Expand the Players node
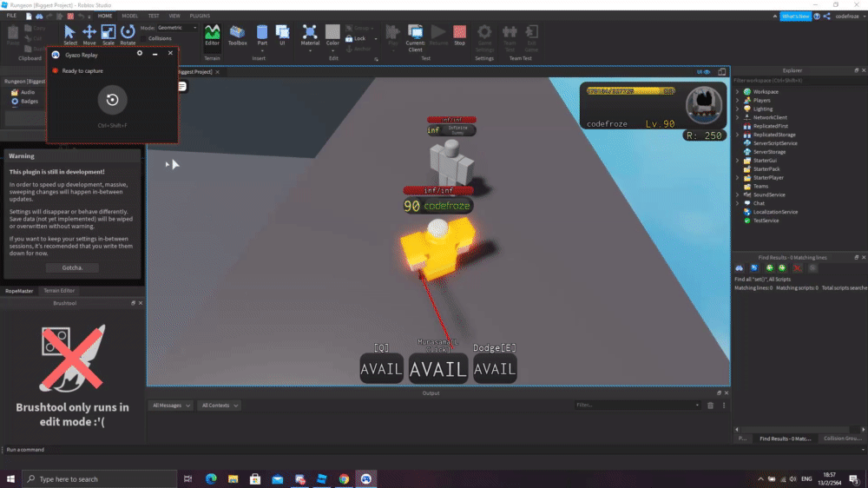The height and width of the screenshot is (488, 868). click(737, 100)
